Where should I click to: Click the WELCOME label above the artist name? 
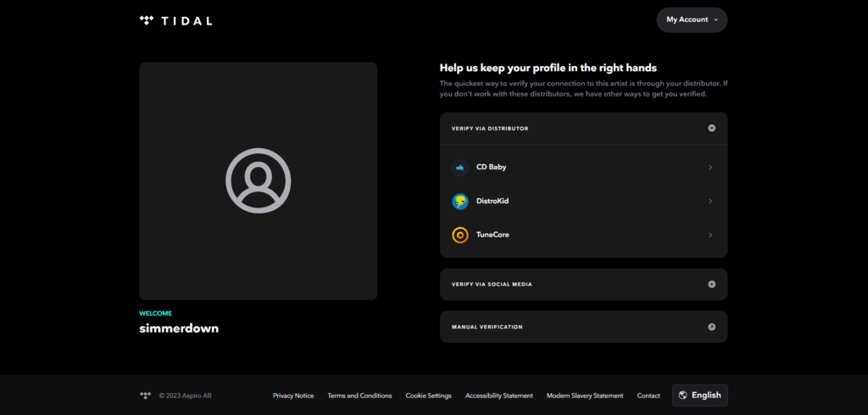pyautogui.click(x=156, y=313)
